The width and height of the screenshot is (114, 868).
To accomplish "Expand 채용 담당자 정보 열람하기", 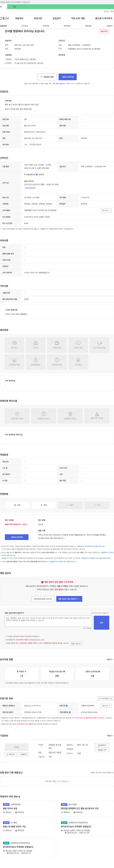I will pos(69,599).
